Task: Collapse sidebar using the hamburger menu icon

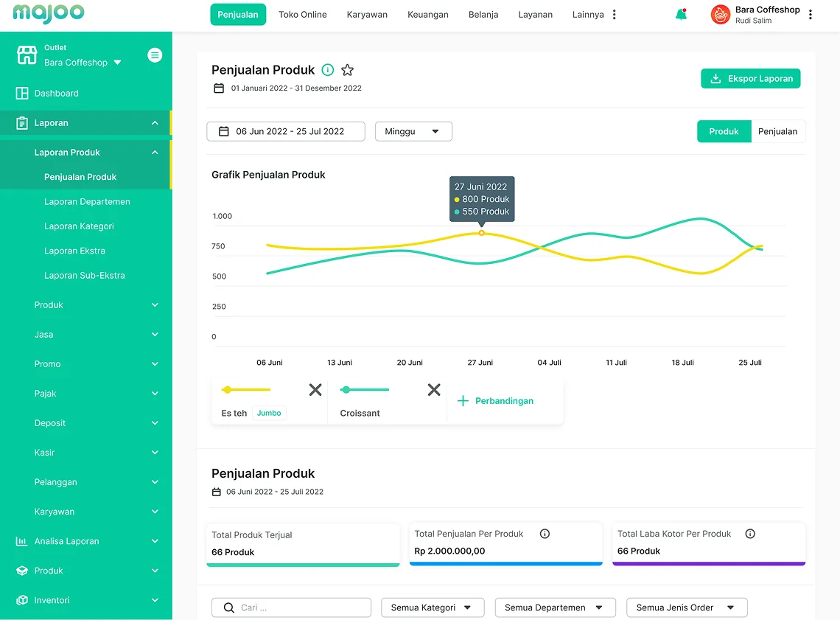Action: (155, 55)
